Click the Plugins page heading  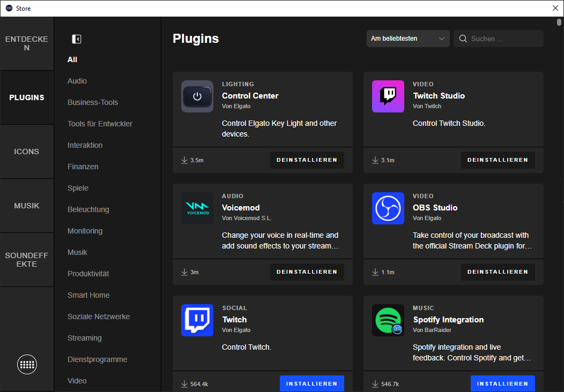[196, 39]
